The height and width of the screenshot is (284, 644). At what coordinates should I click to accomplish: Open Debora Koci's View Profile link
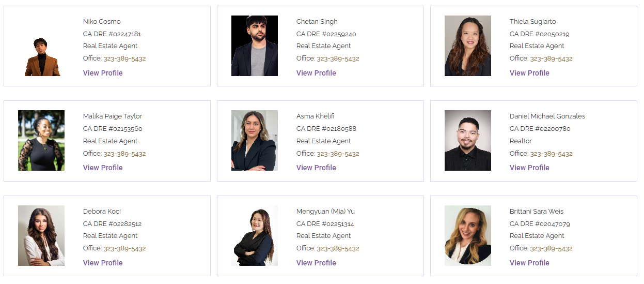[103, 263]
